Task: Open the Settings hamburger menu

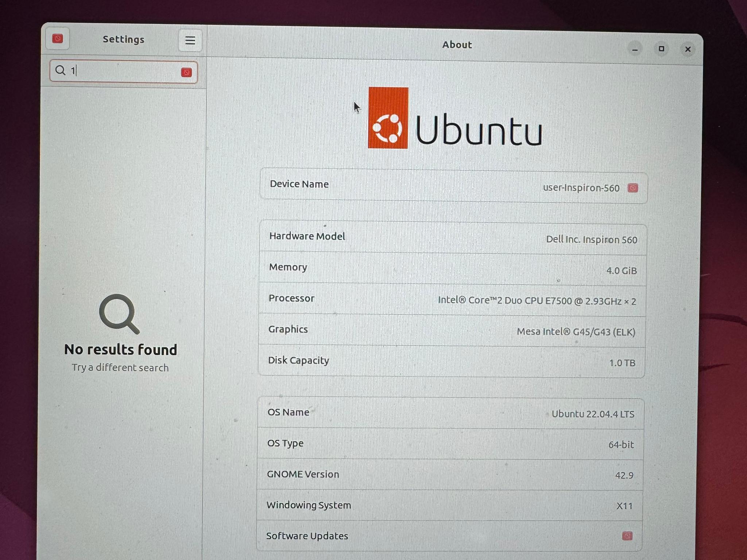Action: click(x=190, y=40)
